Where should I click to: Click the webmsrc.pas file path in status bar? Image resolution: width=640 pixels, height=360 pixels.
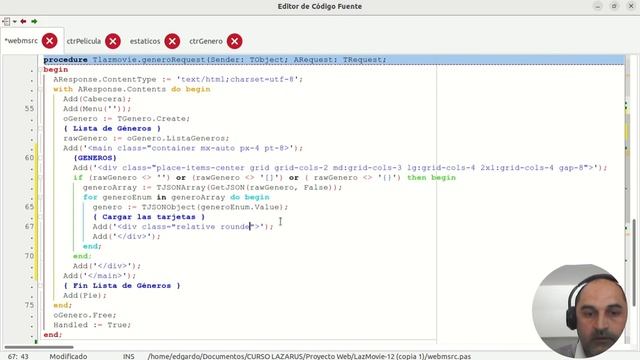[309, 356]
